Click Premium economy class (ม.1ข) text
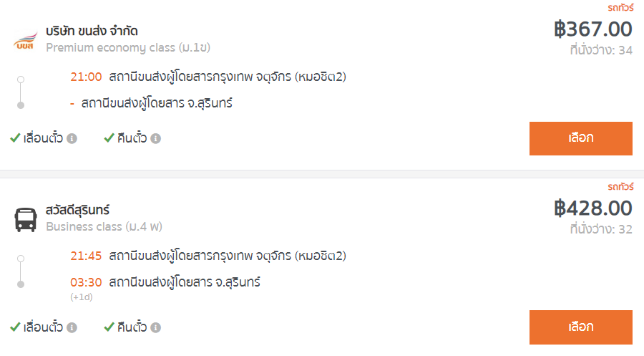 point(128,48)
